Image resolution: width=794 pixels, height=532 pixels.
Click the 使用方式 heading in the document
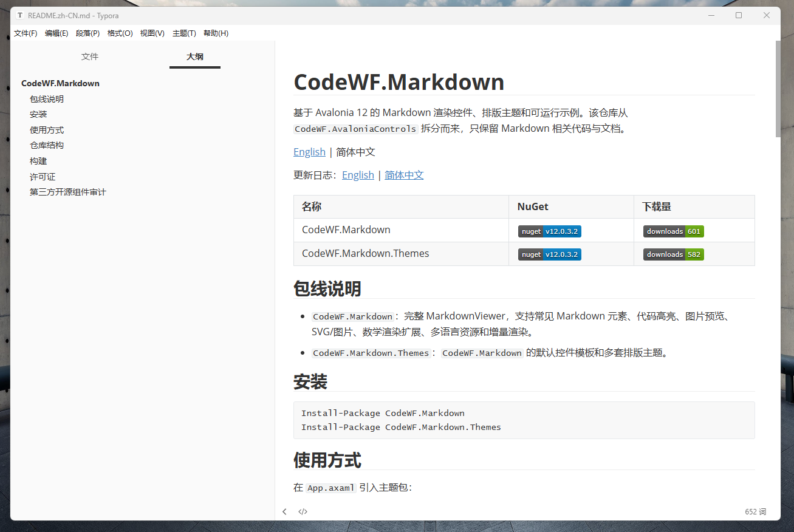tap(327, 460)
